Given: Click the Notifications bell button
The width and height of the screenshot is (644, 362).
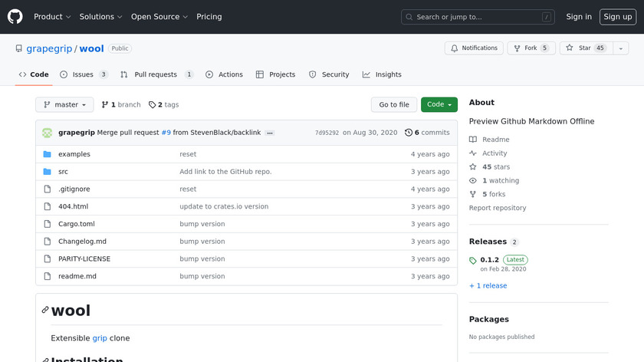Looking at the screenshot, I should click(474, 48).
